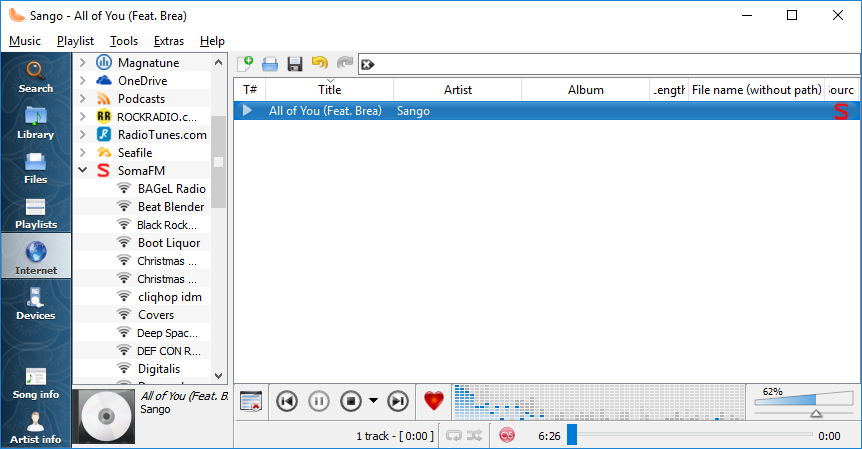This screenshot has width=862, height=449.
Task: Open the Playlists sidebar tab
Action: click(36, 212)
